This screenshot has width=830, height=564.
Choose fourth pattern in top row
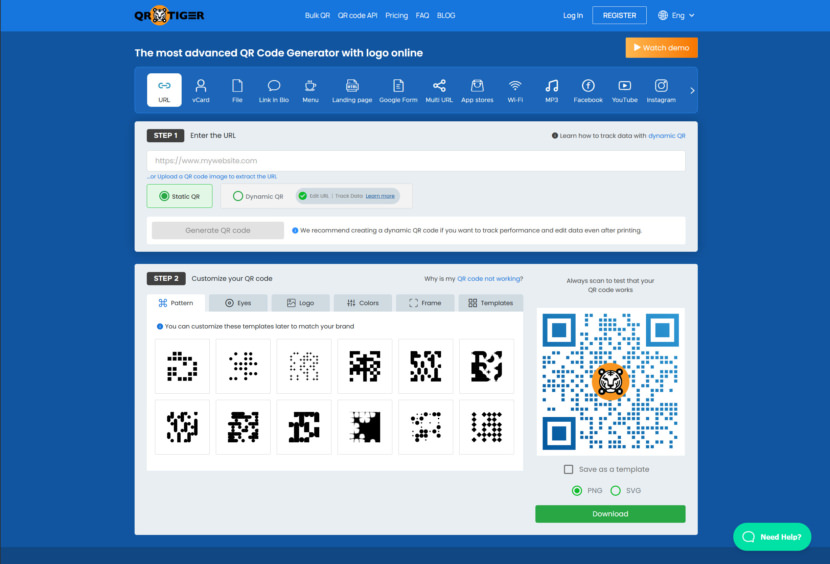(x=365, y=366)
